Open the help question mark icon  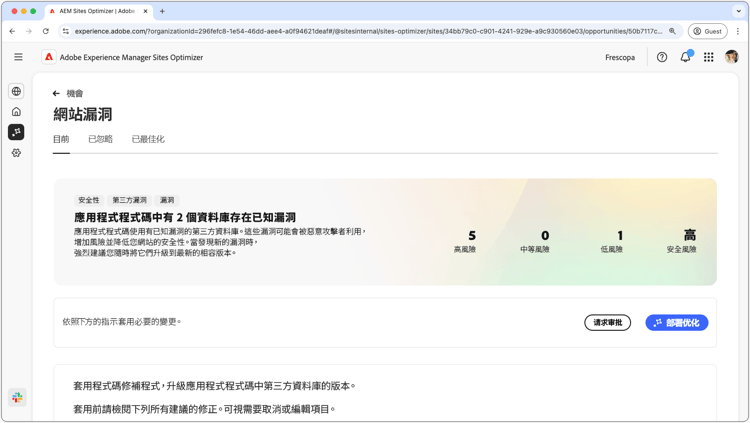coord(662,57)
